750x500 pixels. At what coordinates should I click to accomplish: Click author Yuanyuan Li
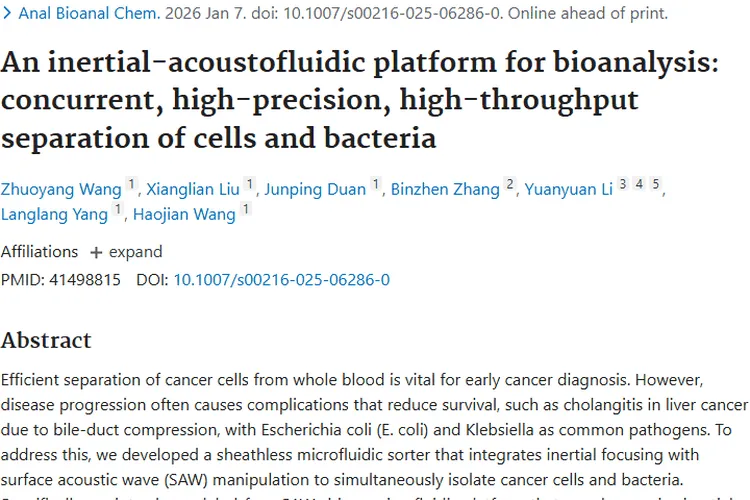click(x=568, y=189)
